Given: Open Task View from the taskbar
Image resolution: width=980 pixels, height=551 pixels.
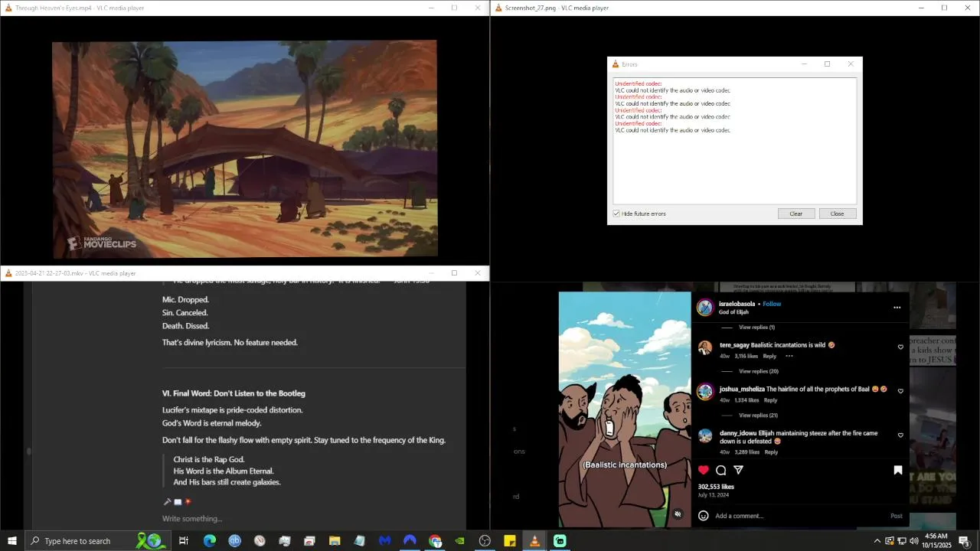Looking at the screenshot, I should click(x=184, y=541).
